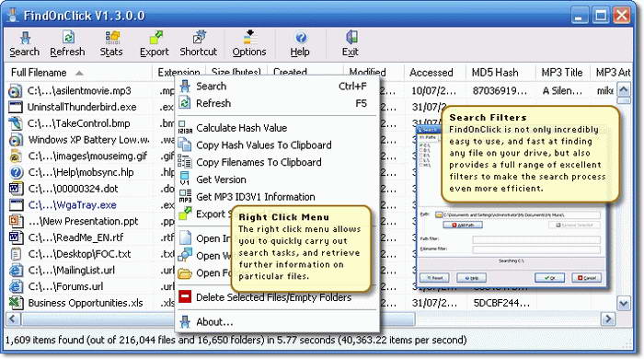
Task: Click the horizontal scrollbar right arrow
Action: tap(608, 319)
